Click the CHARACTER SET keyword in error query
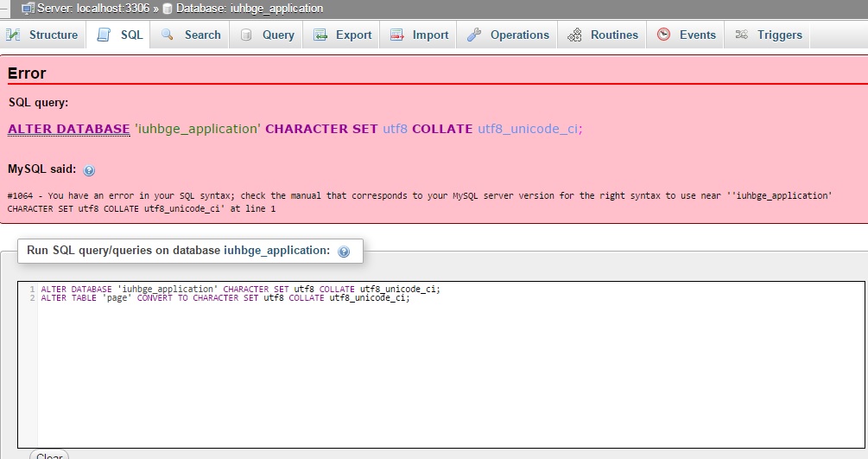The image size is (868, 459). [321, 129]
